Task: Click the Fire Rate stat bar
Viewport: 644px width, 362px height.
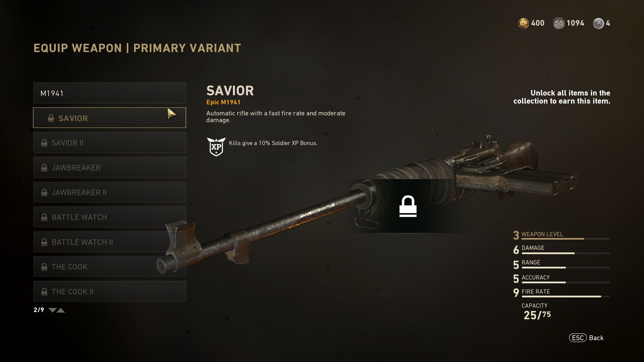Action: (x=566, y=296)
